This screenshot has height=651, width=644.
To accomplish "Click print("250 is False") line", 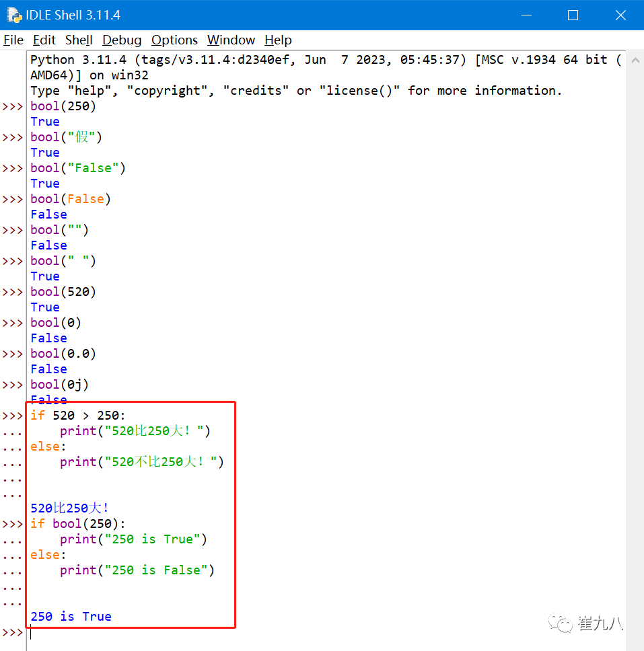I will pos(137,570).
